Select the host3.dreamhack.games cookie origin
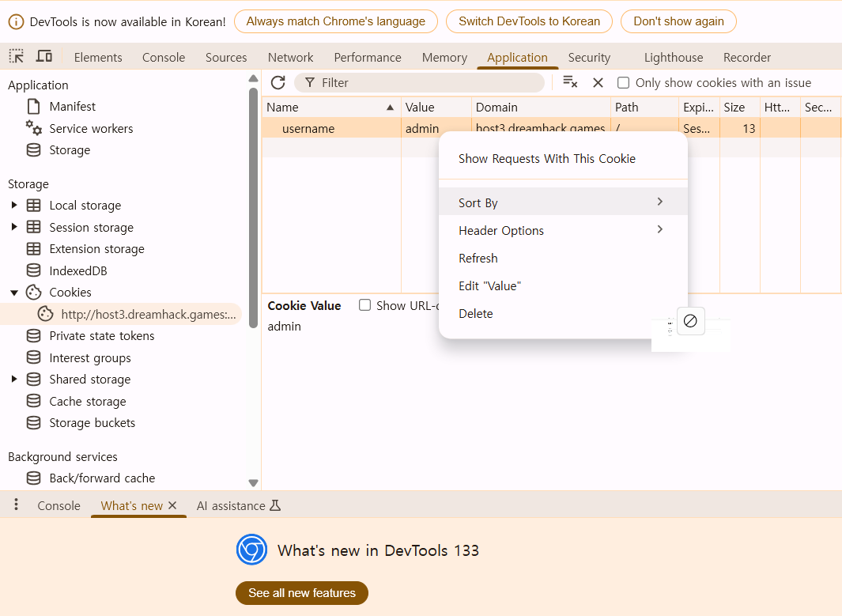Screen dimensions: 842x616 pyautogui.click(x=122, y=314)
